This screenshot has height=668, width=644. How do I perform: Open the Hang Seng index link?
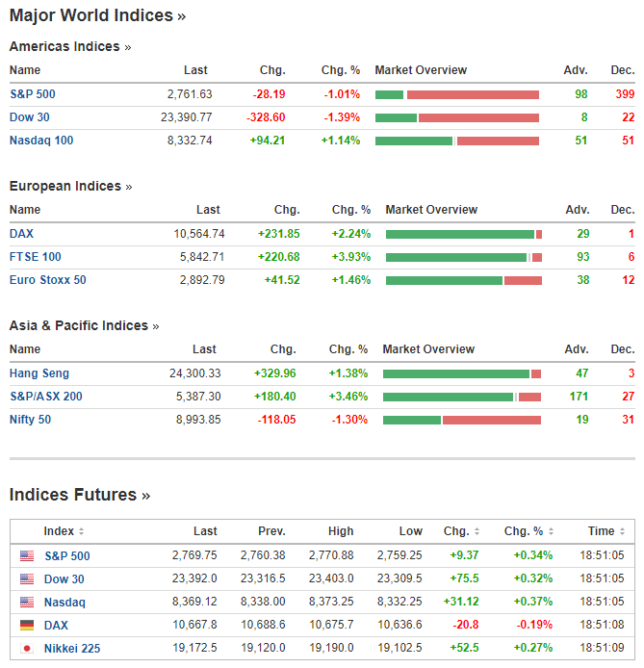pyautogui.click(x=39, y=373)
